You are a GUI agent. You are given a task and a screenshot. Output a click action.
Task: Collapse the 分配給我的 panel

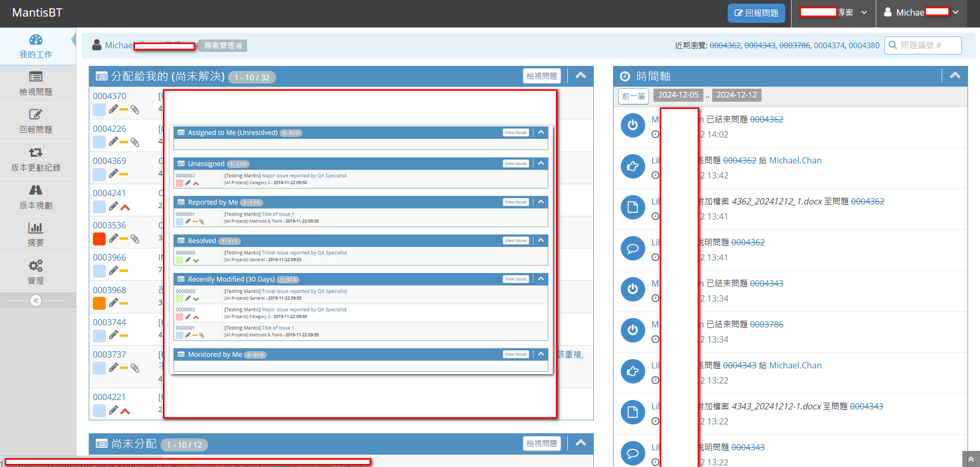coord(581,76)
